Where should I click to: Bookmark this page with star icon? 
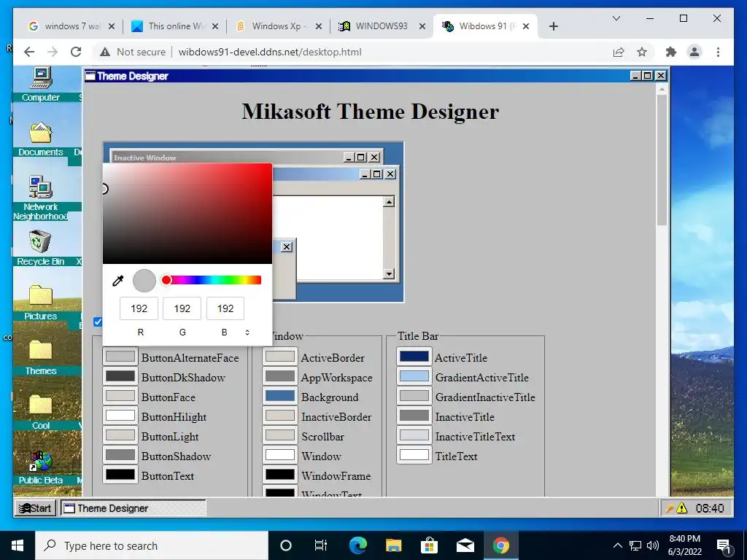click(642, 52)
